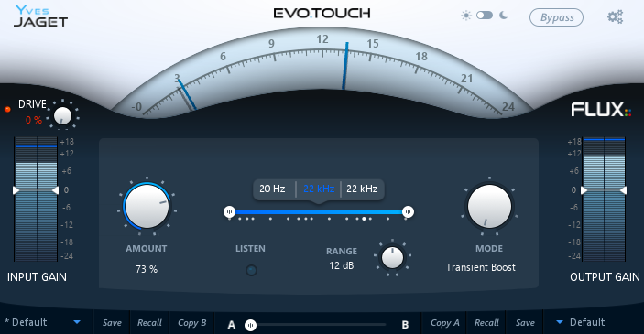Click Recall for preset A
The width and height of the screenshot is (644, 334).
tap(149, 323)
